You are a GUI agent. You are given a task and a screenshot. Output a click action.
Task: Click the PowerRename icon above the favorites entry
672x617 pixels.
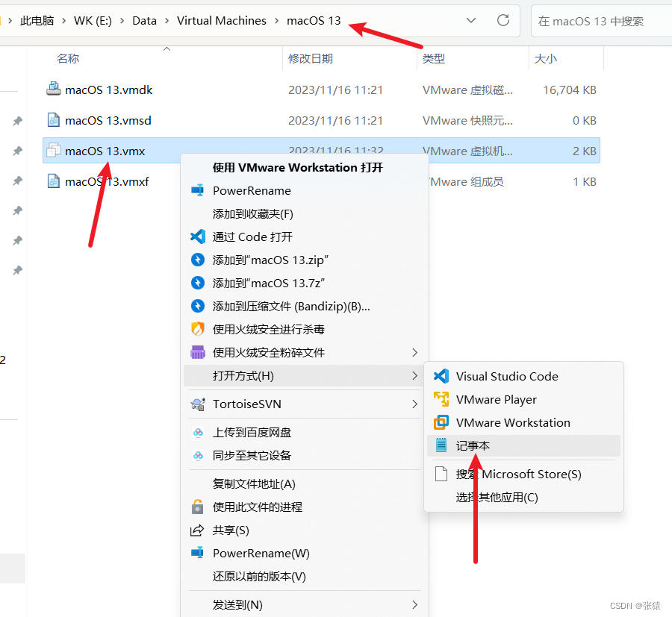tap(198, 190)
